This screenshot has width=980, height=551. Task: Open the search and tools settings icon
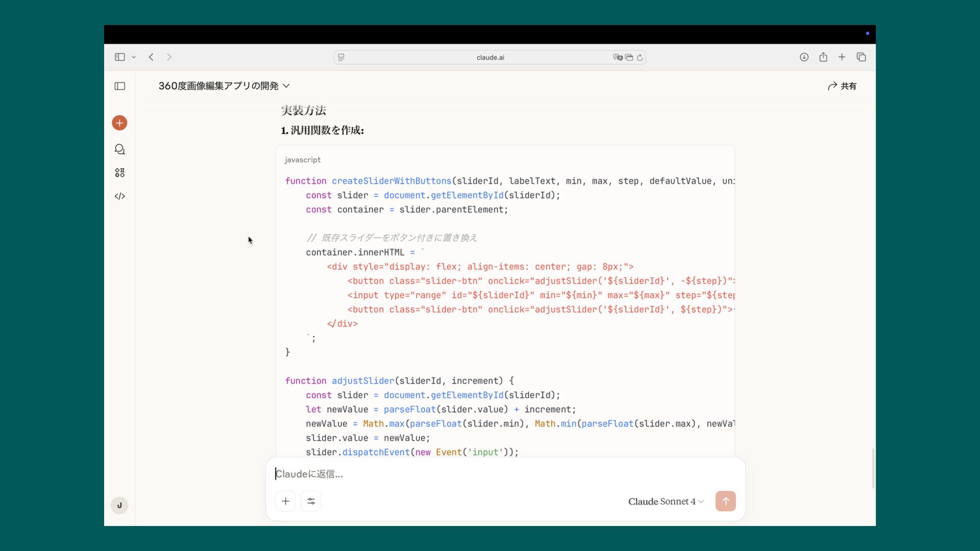(x=311, y=501)
